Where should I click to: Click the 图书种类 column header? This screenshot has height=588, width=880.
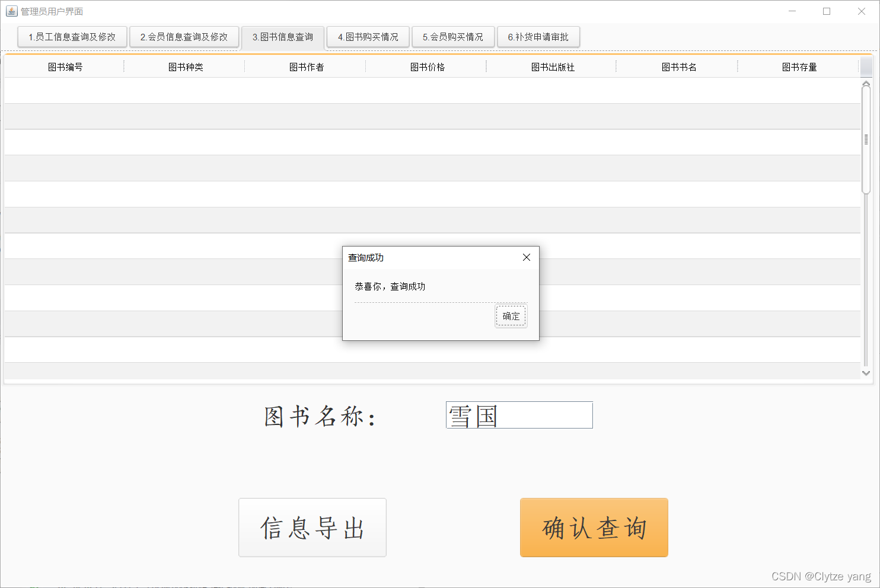[x=185, y=67]
